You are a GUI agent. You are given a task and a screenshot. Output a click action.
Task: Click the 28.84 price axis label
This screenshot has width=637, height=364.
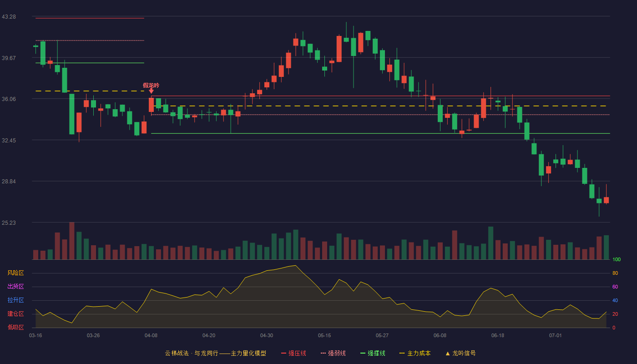[x=9, y=182]
